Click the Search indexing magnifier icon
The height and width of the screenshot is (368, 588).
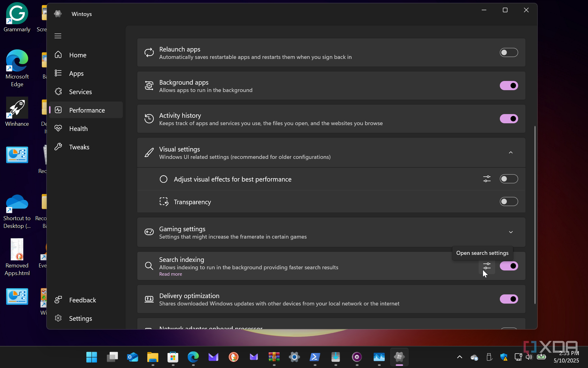click(149, 266)
